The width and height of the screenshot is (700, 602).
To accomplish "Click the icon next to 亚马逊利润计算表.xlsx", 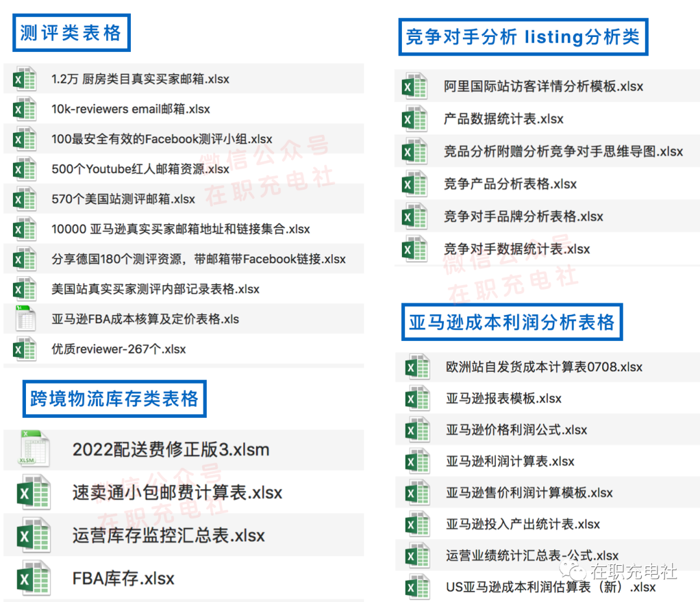I will pos(417,461).
